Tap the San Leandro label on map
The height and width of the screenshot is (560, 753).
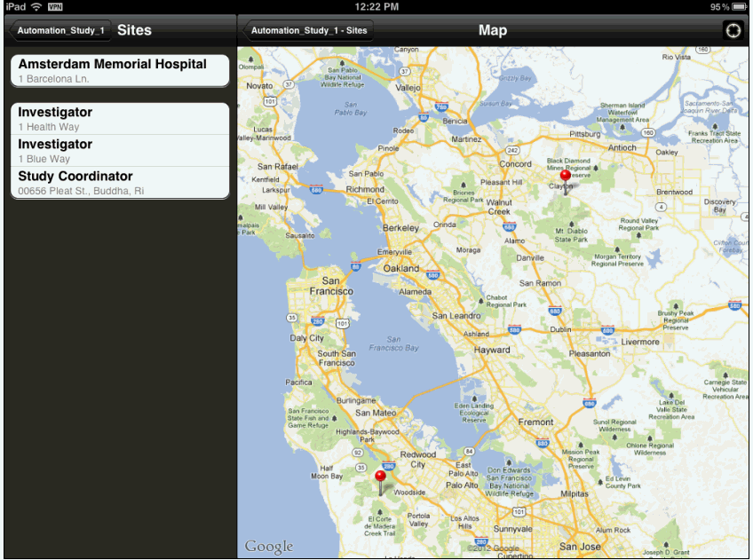[456, 316]
